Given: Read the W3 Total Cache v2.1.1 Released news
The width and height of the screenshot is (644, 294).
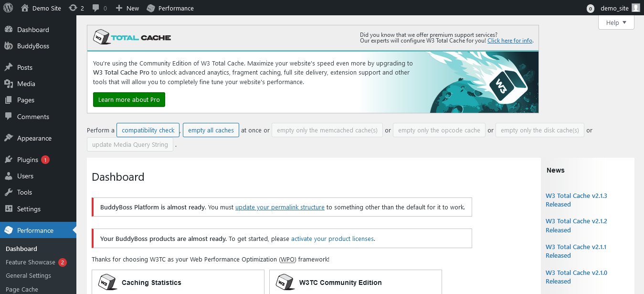Looking at the screenshot, I should [576, 251].
